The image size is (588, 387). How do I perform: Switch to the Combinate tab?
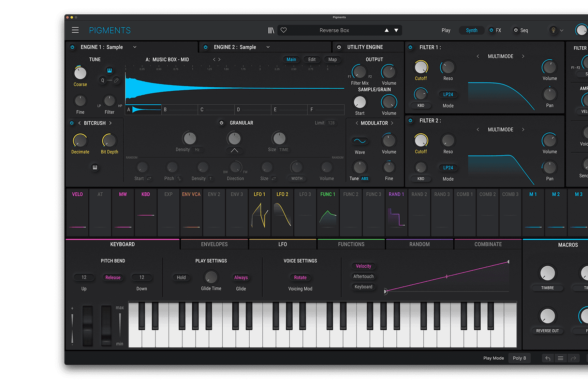pos(488,244)
